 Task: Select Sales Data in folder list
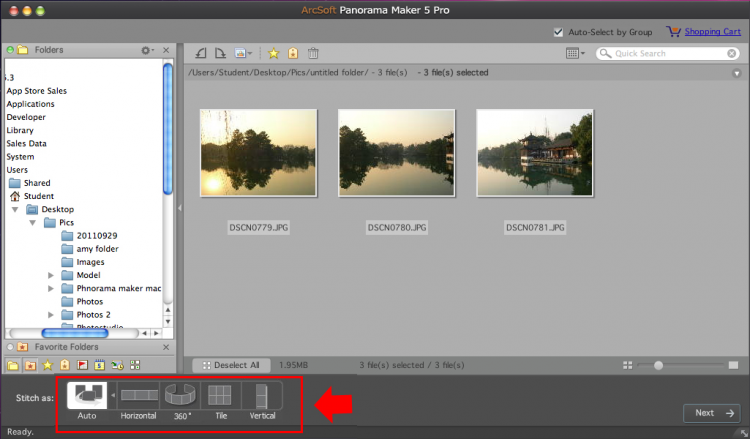(x=27, y=143)
